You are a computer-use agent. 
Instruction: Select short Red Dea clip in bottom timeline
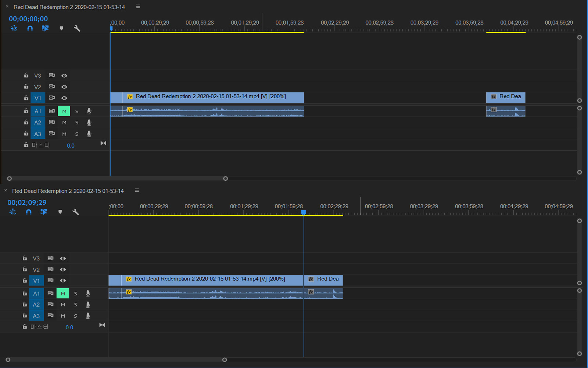coord(323,280)
